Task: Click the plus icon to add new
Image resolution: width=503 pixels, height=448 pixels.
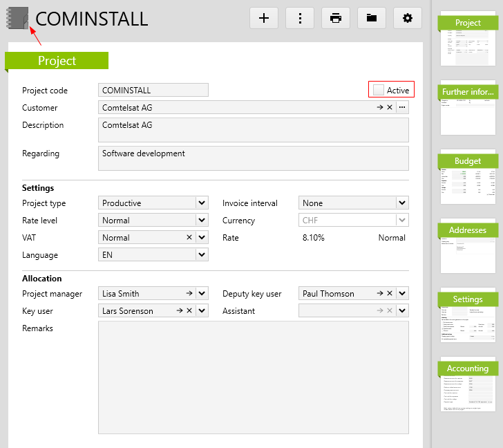Action: tap(263, 19)
